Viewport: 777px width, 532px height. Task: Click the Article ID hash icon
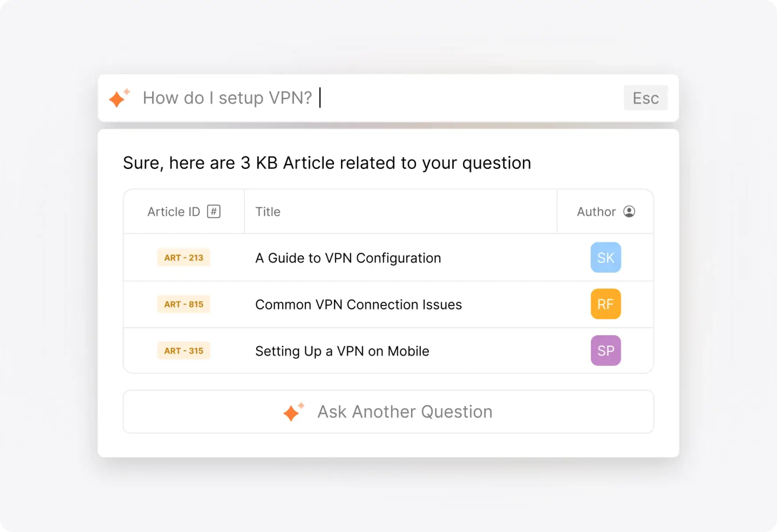214,212
